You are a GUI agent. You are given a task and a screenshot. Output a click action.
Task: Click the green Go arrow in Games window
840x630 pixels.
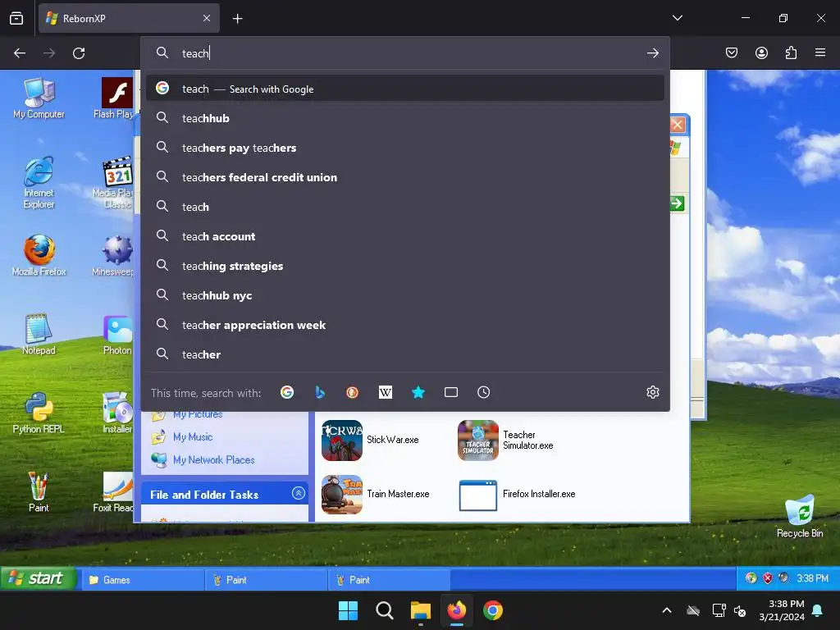pyautogui.click(x=677, y=203)
